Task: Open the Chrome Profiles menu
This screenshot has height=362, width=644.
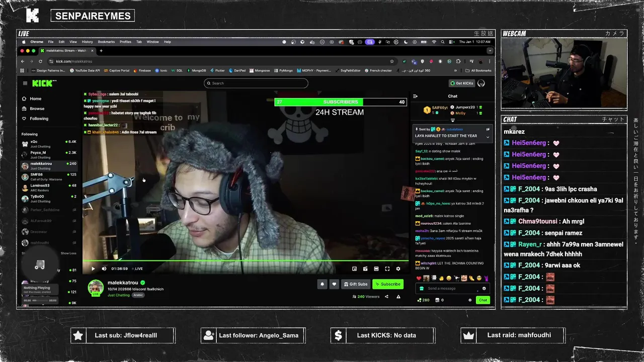Action: (125, 42)
